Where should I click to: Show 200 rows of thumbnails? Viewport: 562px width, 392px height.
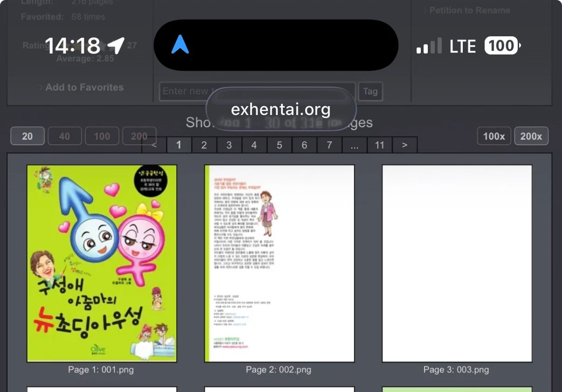(x=139, y=136)
